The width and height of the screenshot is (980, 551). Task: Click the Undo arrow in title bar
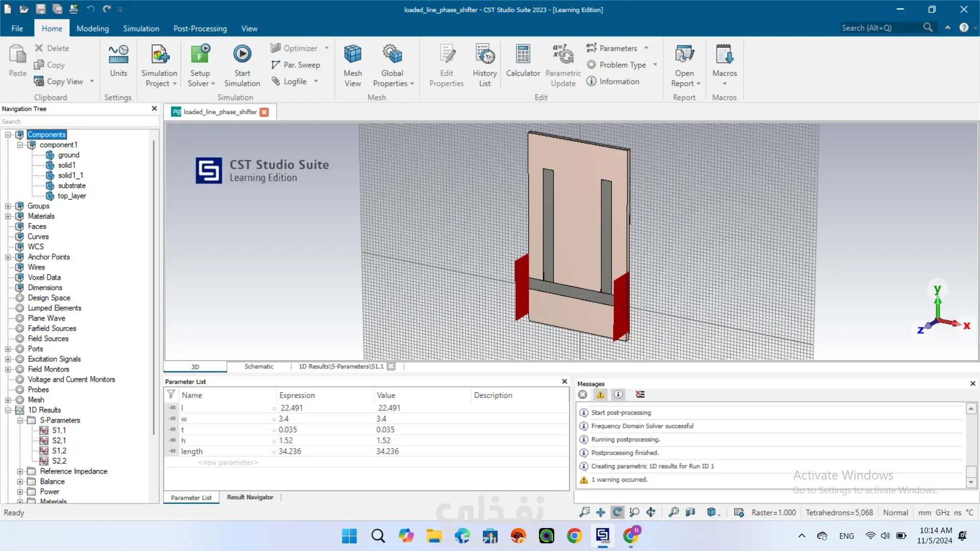90,9
